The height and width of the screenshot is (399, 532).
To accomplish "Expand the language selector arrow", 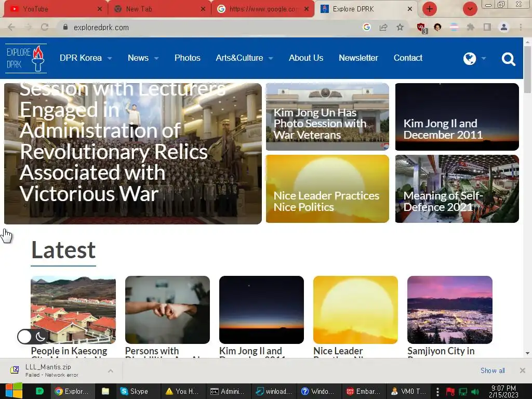I will tap(484, 58).
